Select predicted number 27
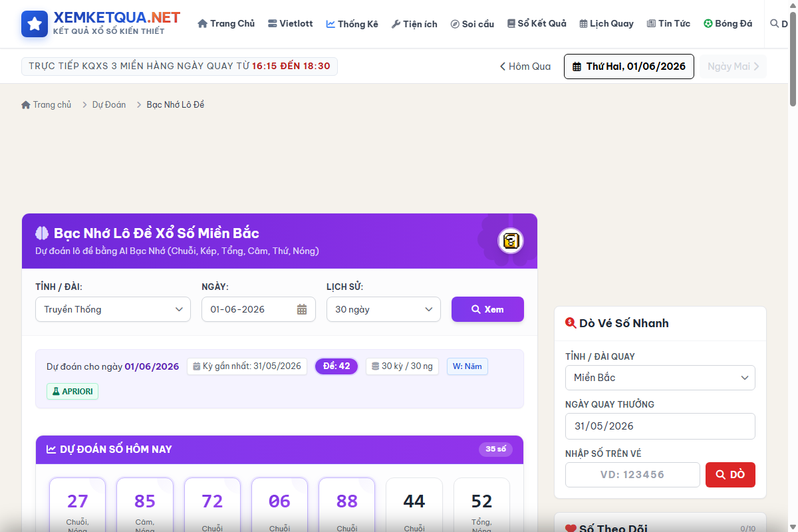This screenshot has height=532, width=798. 78,505
